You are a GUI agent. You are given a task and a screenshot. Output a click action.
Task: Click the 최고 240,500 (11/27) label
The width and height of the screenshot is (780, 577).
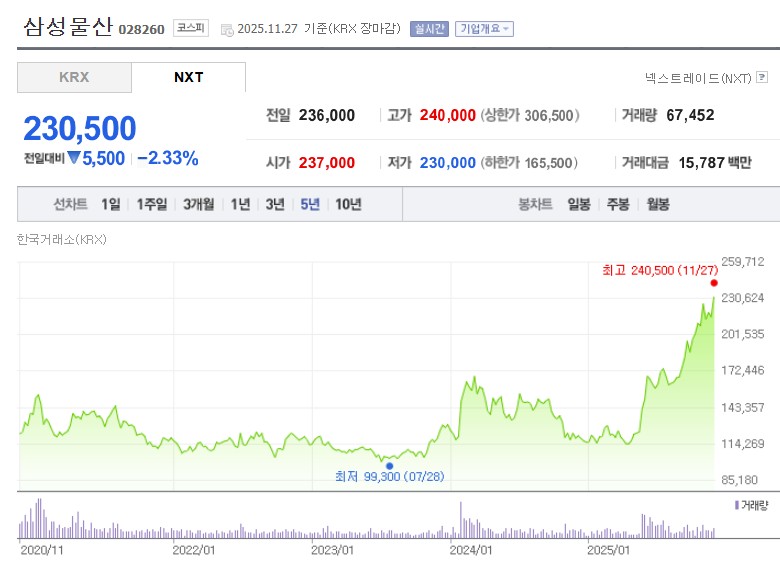pos(660,270)
